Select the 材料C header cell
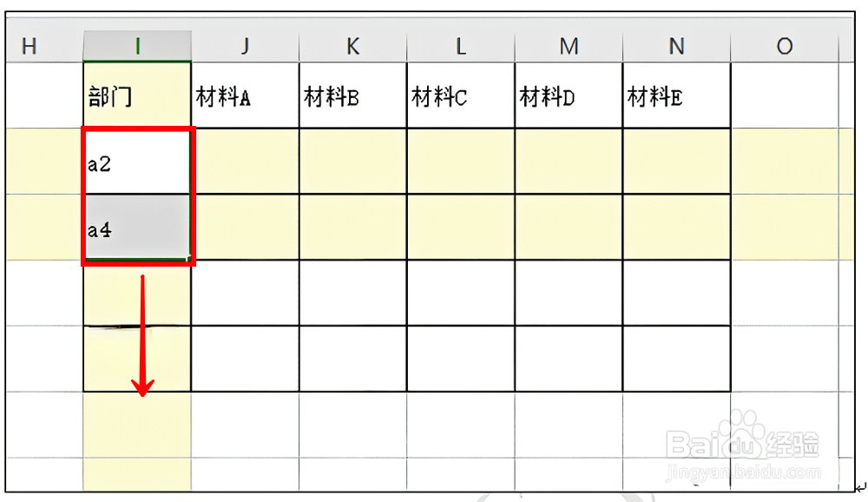This screenshot has width=868, height=502. tap(461, 96)
